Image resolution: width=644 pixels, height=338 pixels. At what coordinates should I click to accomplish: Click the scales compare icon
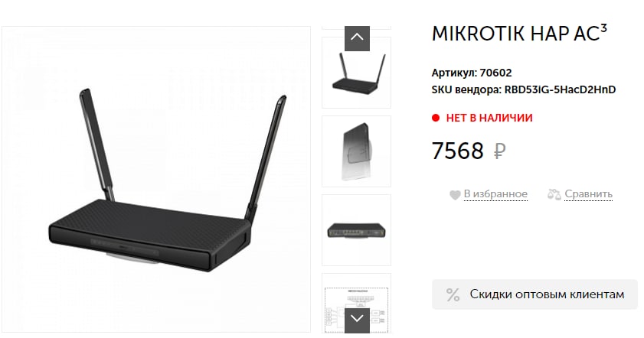click(x=554, y=194)
